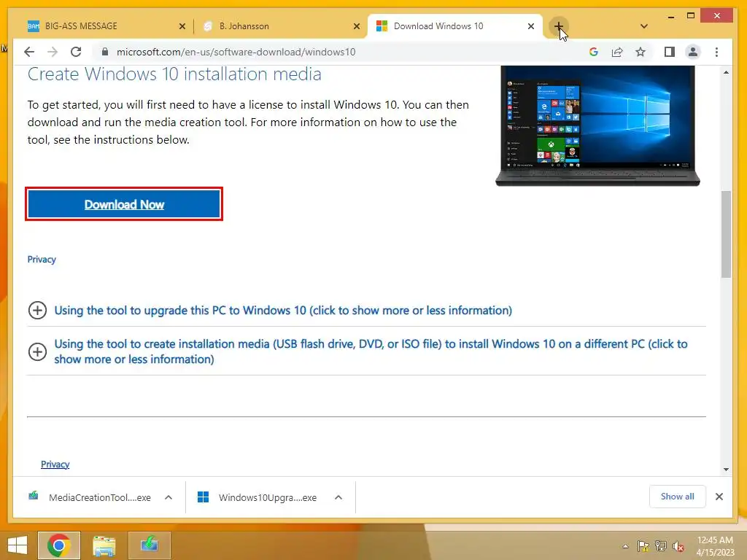The height and width of the screenshot is (560, 747).
Task: Open the underlined Privacy footer link
Action: [x=55, y=464]
